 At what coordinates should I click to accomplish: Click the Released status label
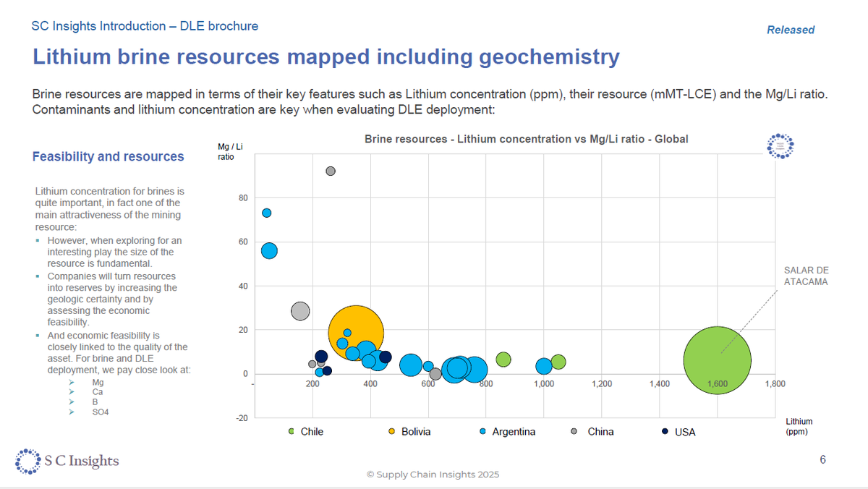pos(791,30)
